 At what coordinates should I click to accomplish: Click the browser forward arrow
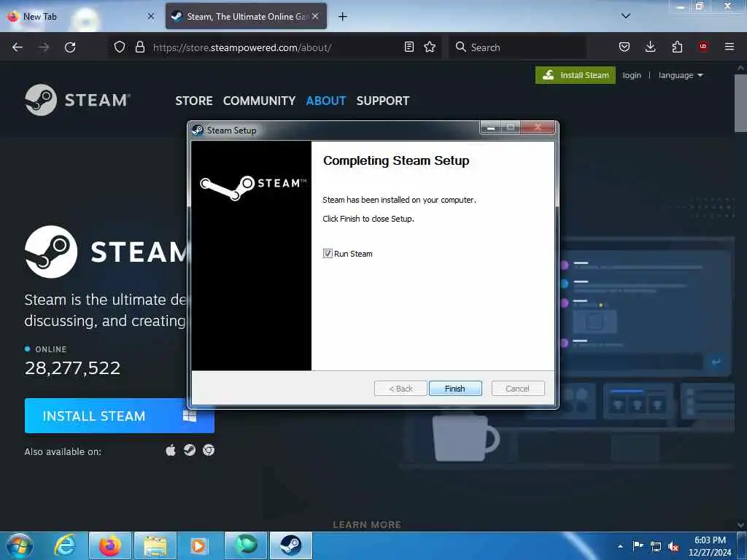point(44,47)
